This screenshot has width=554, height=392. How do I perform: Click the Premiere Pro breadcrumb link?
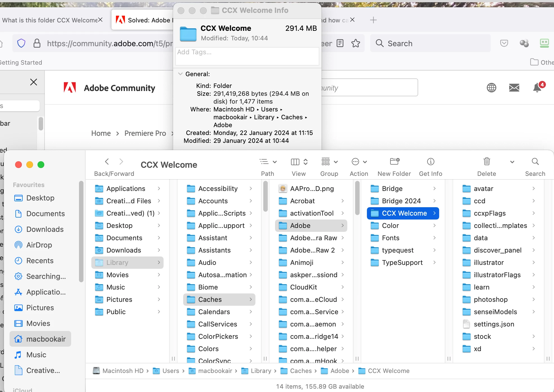145,133
